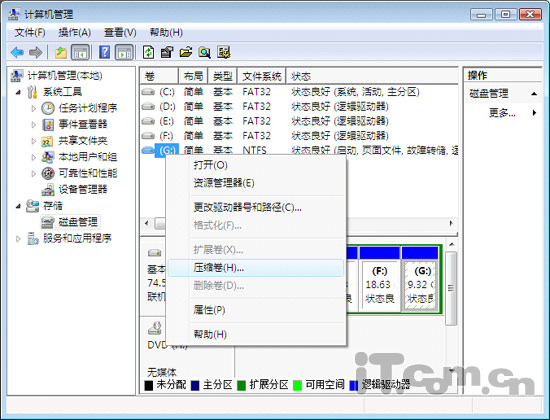Screen dimensions: 550x420
Task: Toggle the show/hide action pane icon
Action: click(125, 53)
